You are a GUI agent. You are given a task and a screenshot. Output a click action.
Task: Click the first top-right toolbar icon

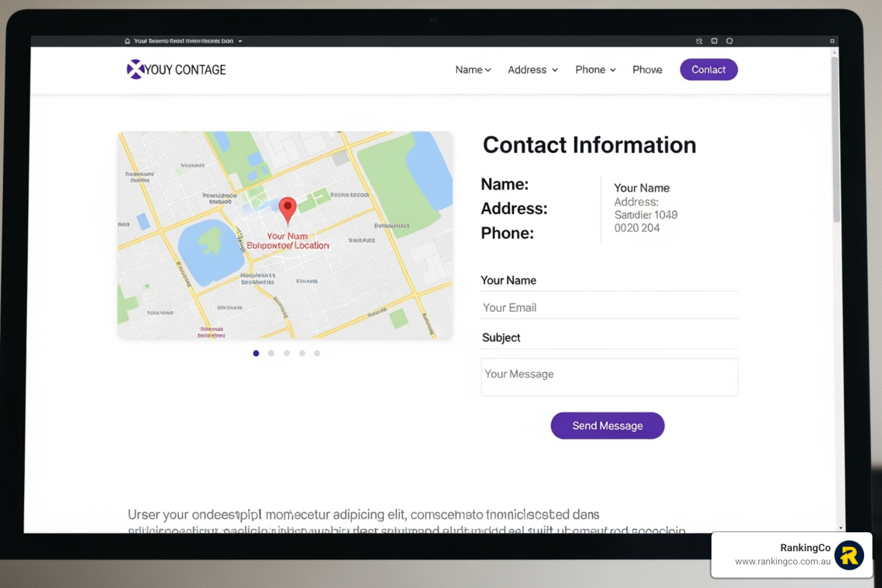(x=699, y=41)
